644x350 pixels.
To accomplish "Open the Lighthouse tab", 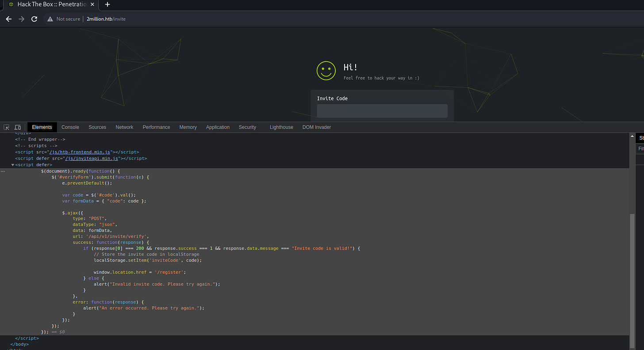I will (281, 127).
